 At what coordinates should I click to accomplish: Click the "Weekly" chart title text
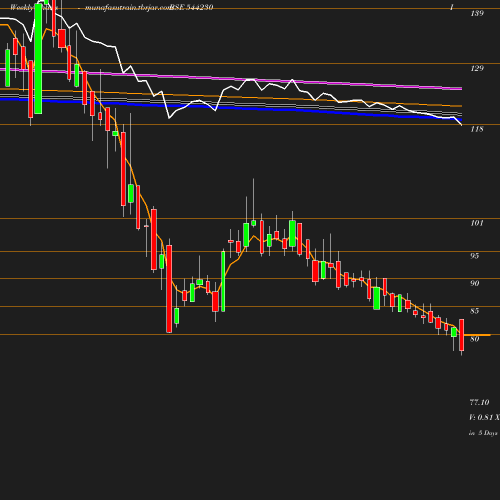[x=22, y=7]
